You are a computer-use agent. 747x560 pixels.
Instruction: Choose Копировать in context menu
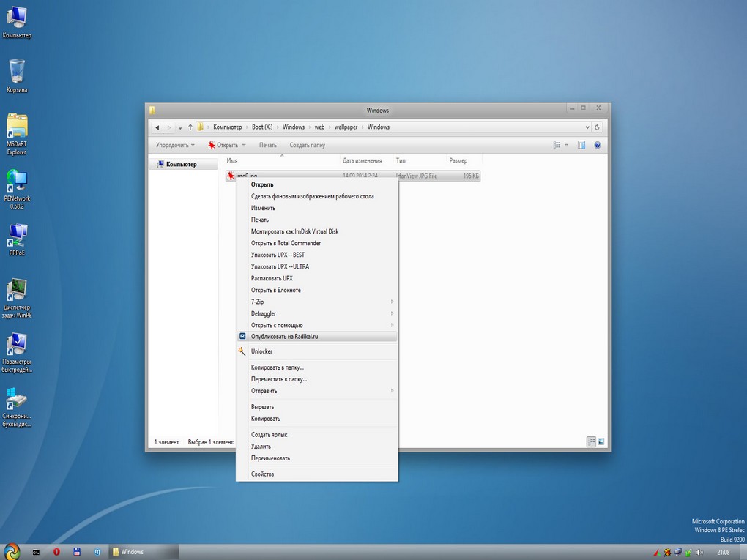[317, 419]
